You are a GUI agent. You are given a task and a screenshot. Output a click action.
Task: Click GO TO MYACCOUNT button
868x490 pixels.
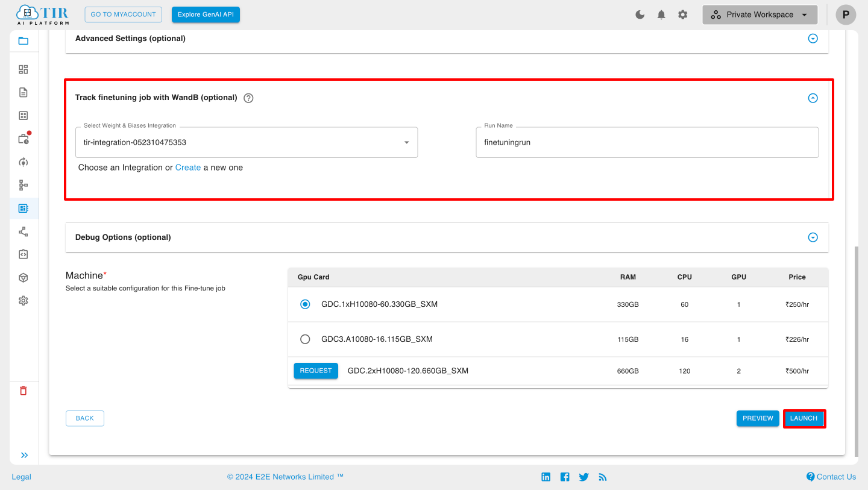point(124,14)
